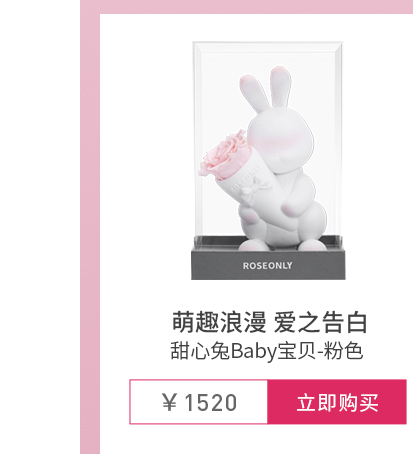Screen dimensions: 413x454
Task: Click the gray ROSEONLY display base
Action: coord(268,263)
